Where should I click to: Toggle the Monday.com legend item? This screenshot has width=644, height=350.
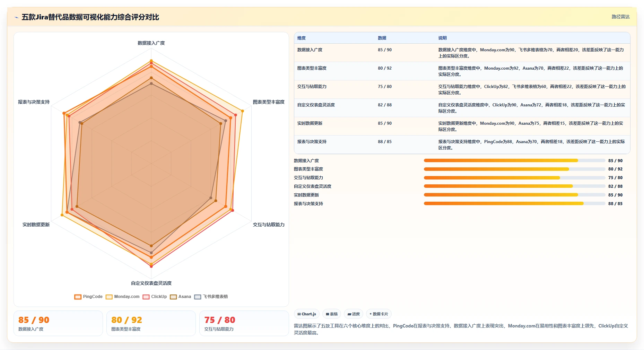coord(122,297)
